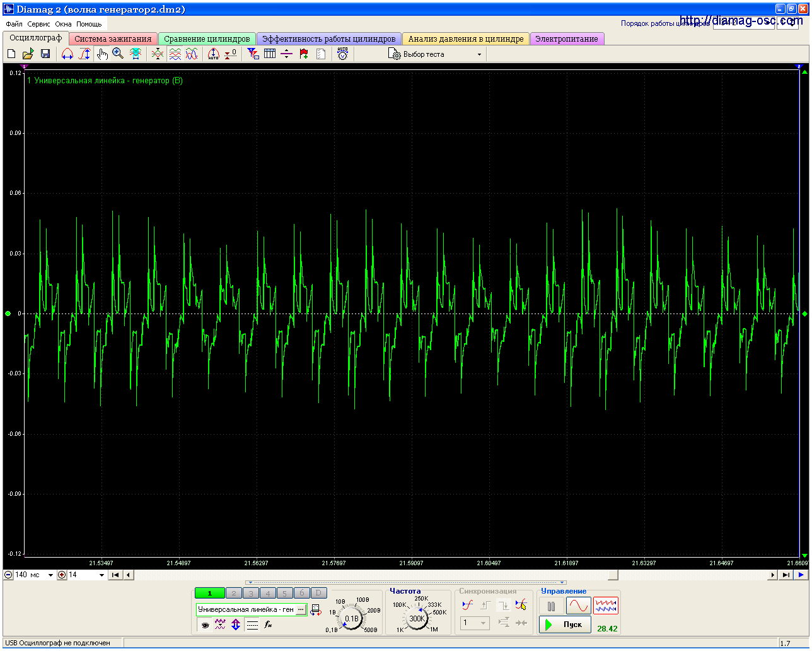
Task: Open Выбор теста dropdown
Action: (436, 55)
